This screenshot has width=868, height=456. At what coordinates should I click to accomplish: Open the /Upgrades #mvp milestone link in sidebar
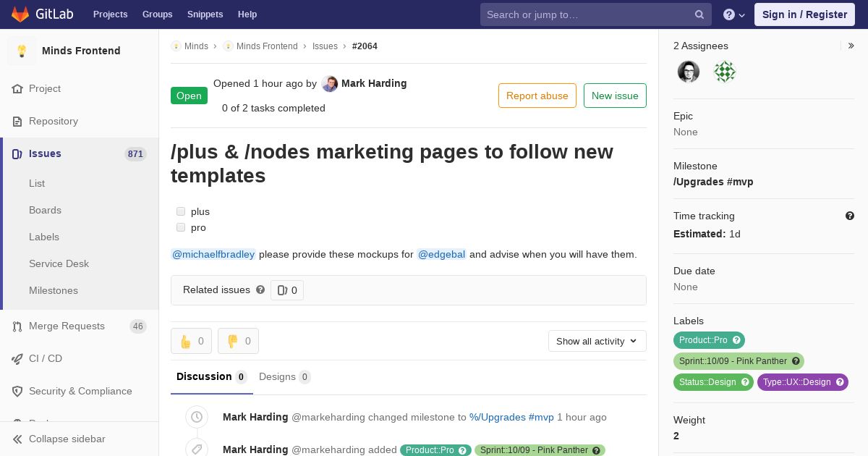713,182
